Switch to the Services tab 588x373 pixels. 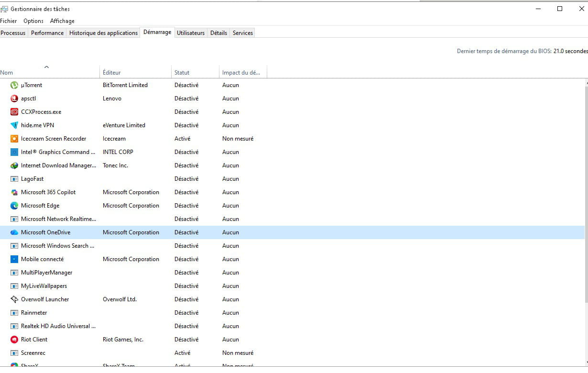242,33
